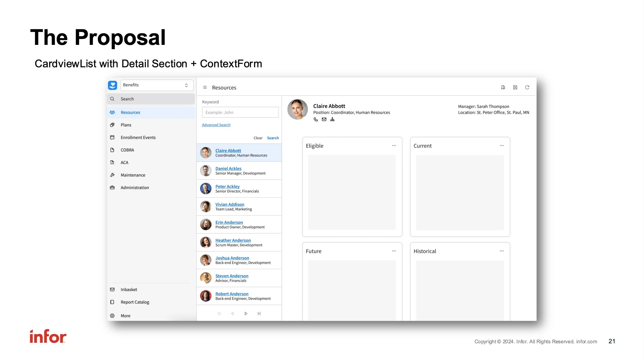Toggle the hamburger menu beside Resources
This screenshot has height=360, width=644.
point(205,87)
